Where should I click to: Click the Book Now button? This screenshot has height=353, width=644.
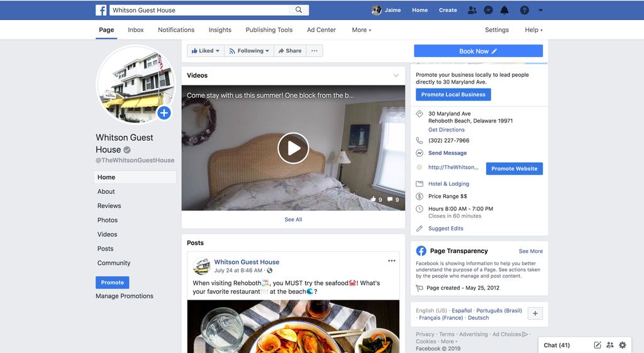pos(478,52)
